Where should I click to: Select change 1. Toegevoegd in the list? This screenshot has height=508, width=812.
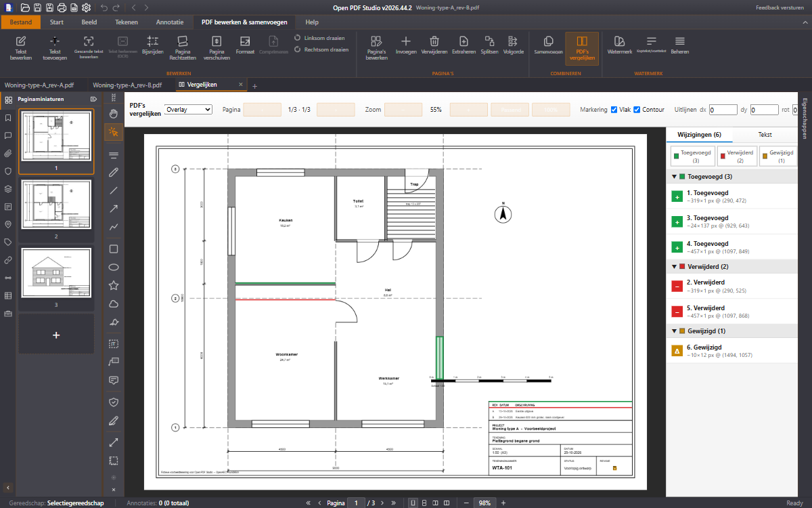[731, 196]
